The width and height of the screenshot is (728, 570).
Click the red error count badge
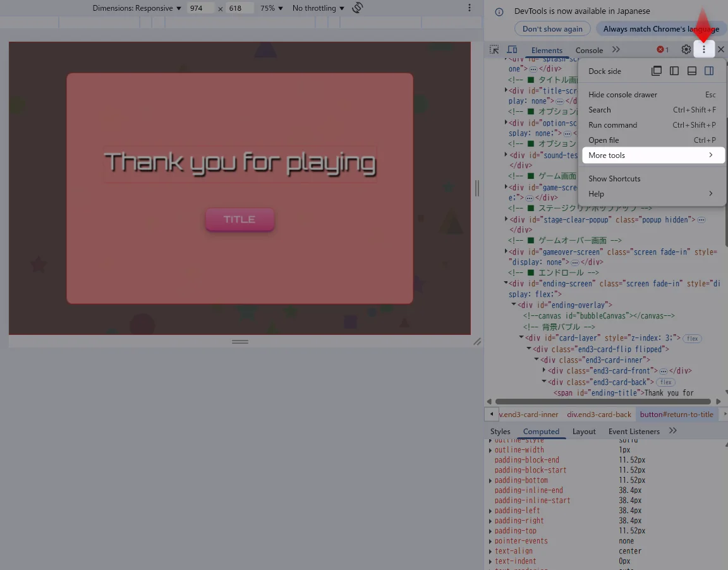(x=663, y=49)
